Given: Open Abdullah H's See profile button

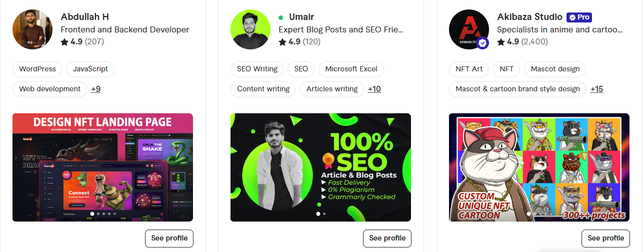Looking at the screenshot, I should click(x=169, y=238).
